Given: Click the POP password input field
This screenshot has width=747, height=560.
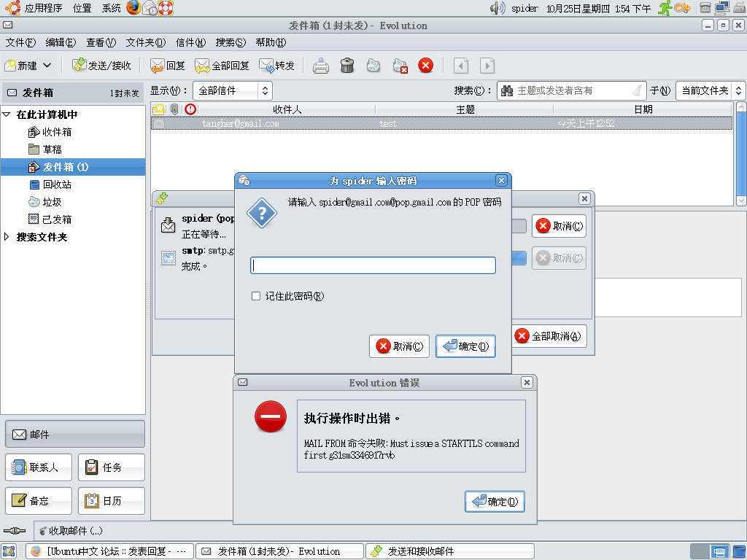Looking at the screenshot, I should point(373,265).
